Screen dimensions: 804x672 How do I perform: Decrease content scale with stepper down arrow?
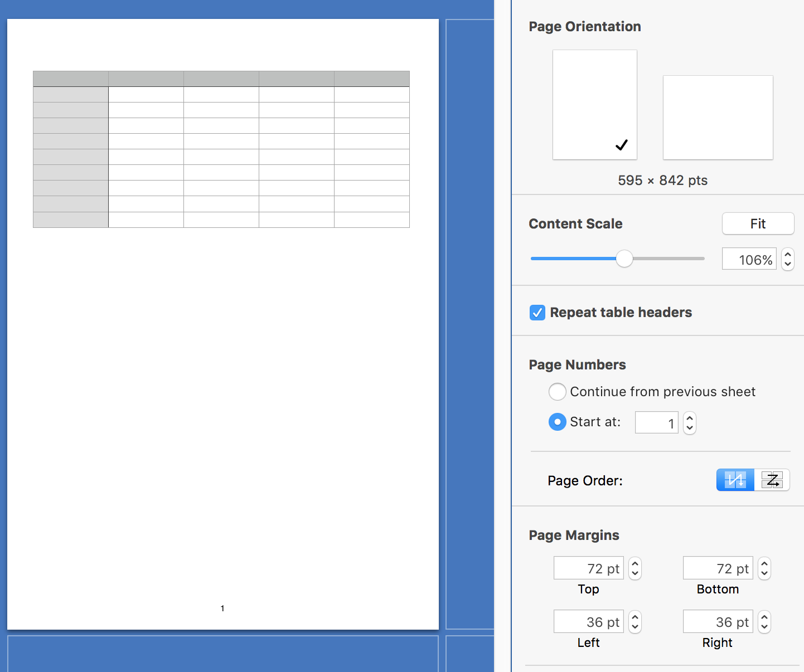[788, 265]
